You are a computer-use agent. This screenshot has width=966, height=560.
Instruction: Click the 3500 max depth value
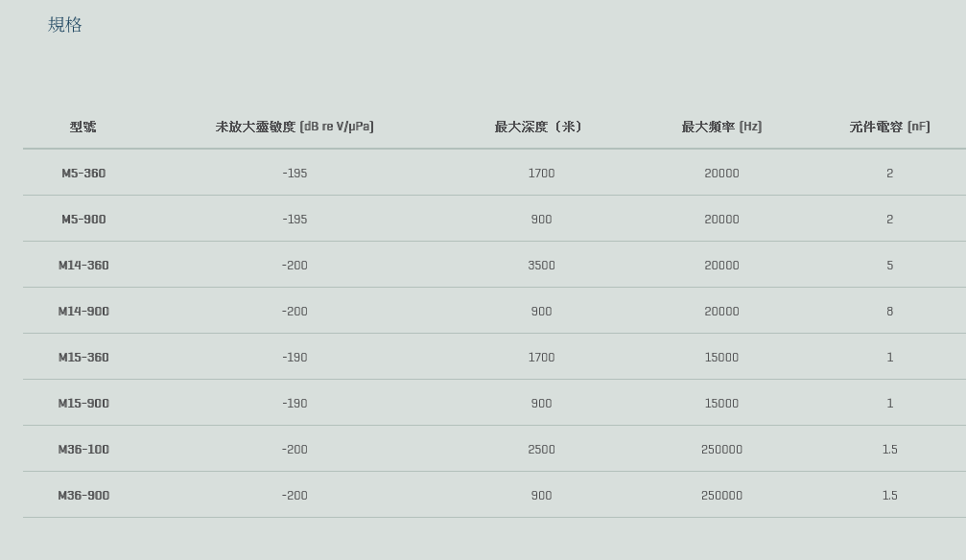click(x=541, y=266)
